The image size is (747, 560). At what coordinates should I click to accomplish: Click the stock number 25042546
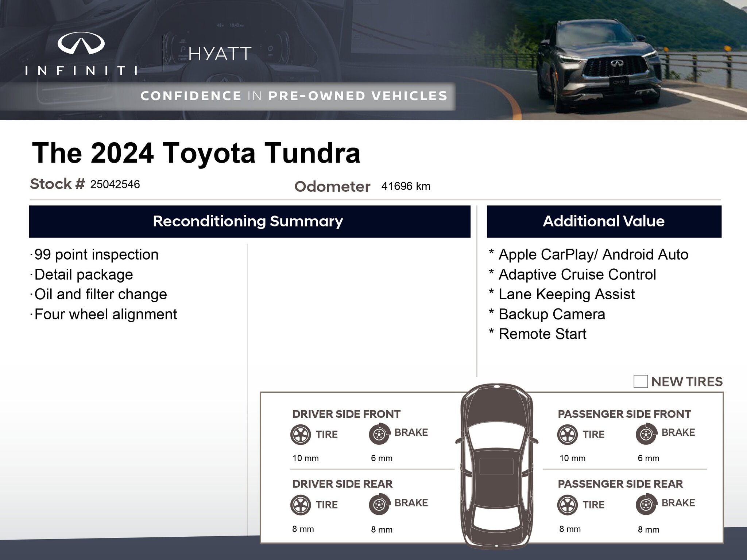pyautogui.click(x=115, y=184)
